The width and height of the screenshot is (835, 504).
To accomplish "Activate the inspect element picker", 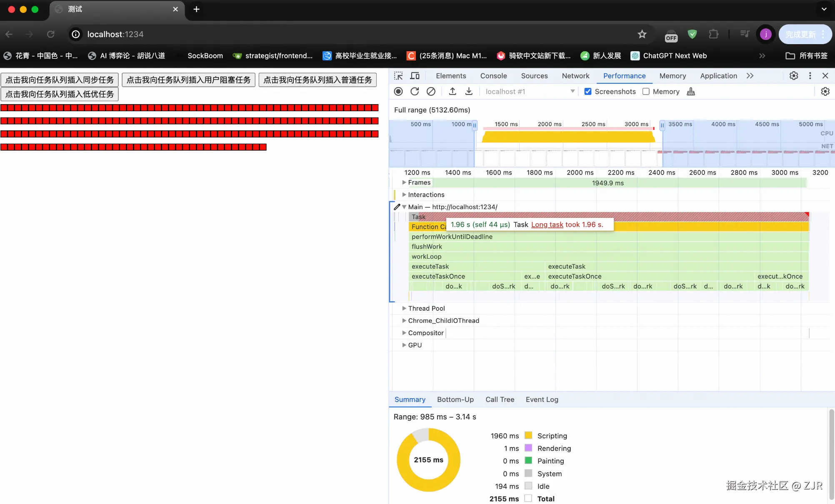I will coord(398,76).
